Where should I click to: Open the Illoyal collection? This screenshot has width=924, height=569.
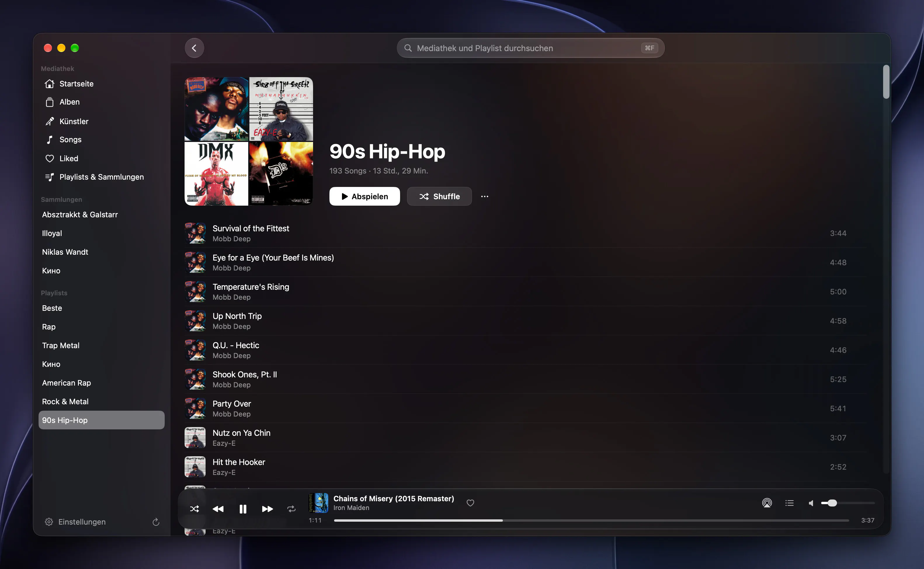click(x=102, y=233)
